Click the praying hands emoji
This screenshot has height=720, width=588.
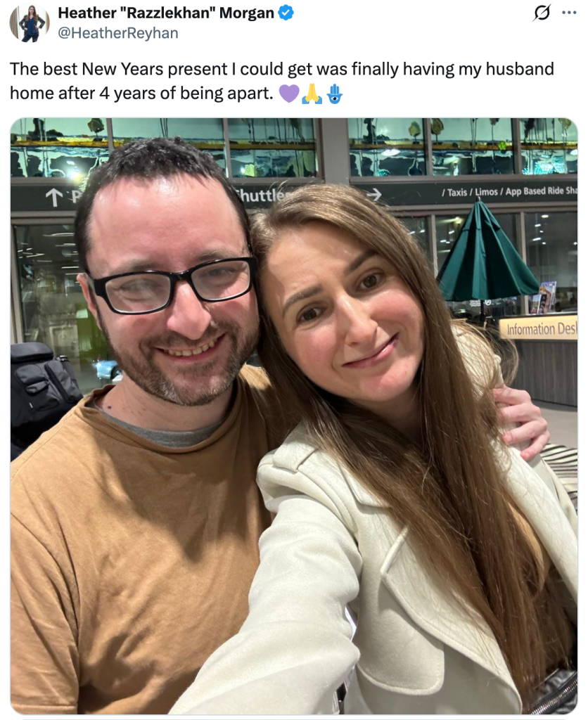[x=312, y=93]
